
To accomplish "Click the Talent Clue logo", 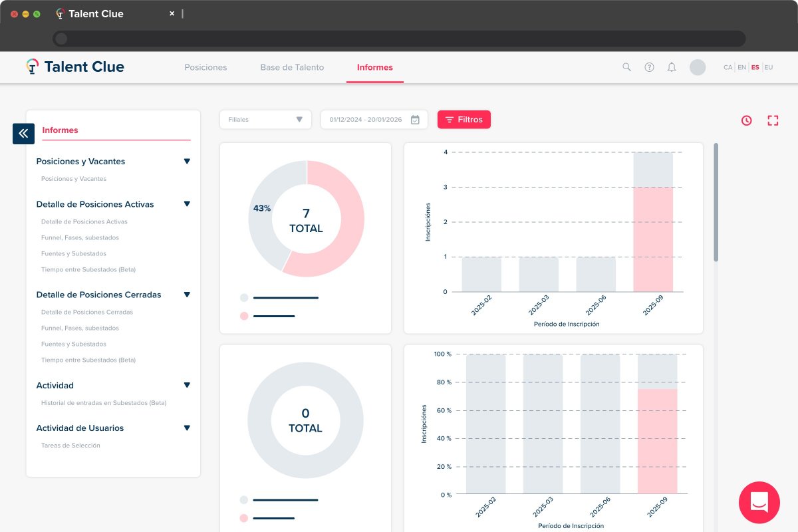I will (75, 67).
